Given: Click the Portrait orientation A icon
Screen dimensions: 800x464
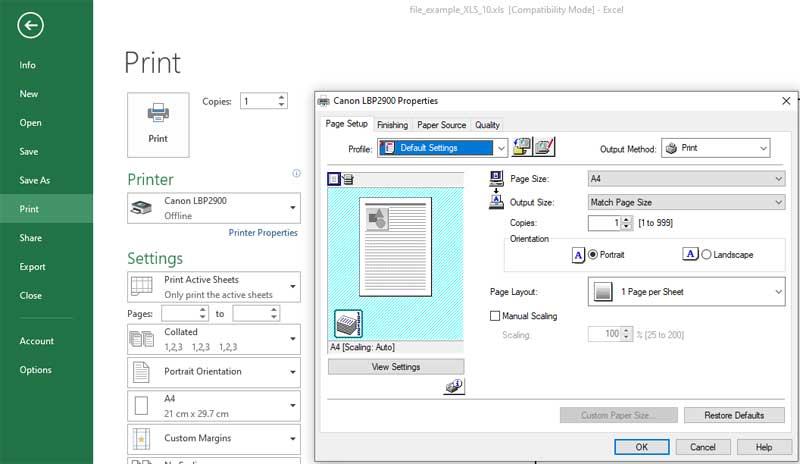Looking at the screenshot, I should 578,255.
